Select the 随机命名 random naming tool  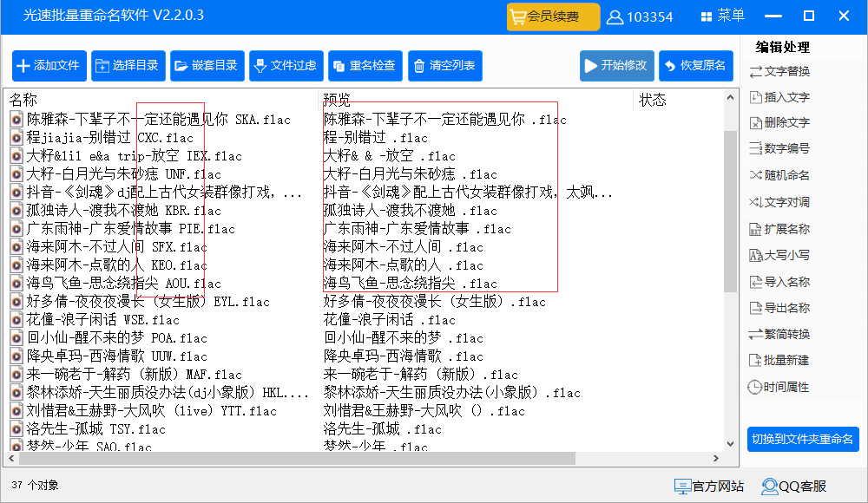[x=780, y=175]
